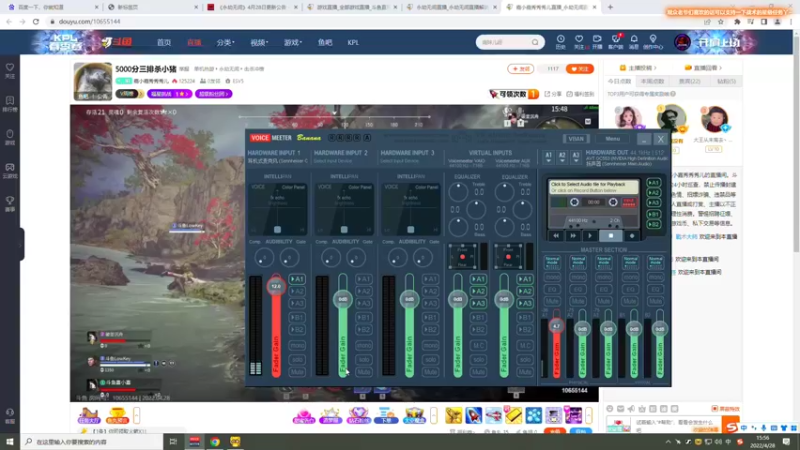Expand 分类 menu in Douyu nav
This screenshot has height=450, width=800.
coord(225,43)
